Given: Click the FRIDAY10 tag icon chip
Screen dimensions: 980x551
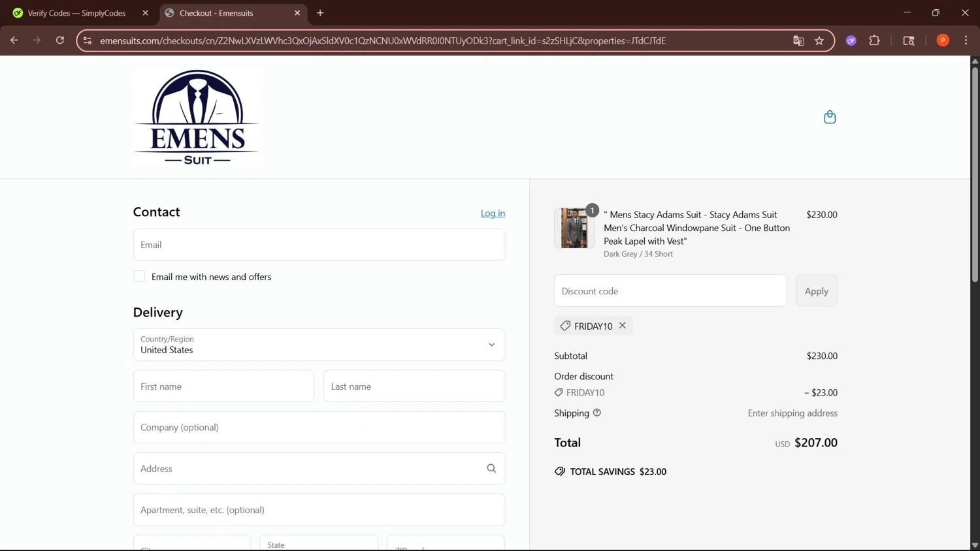Looking at the screenshot, I should [x=593, y=326].
